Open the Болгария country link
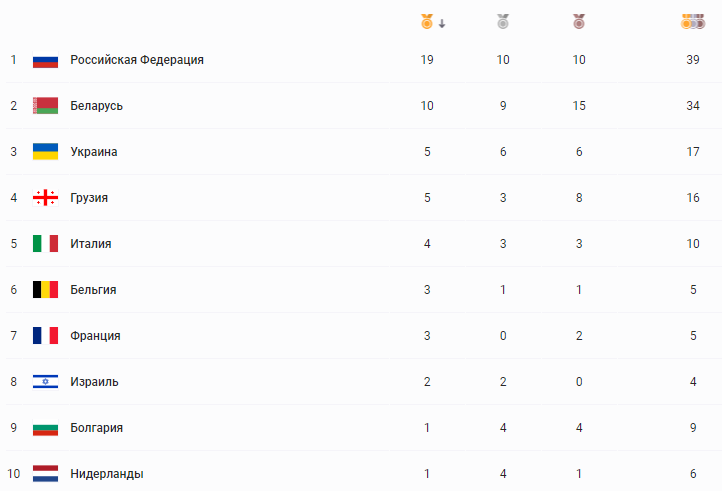 [97, 428]
